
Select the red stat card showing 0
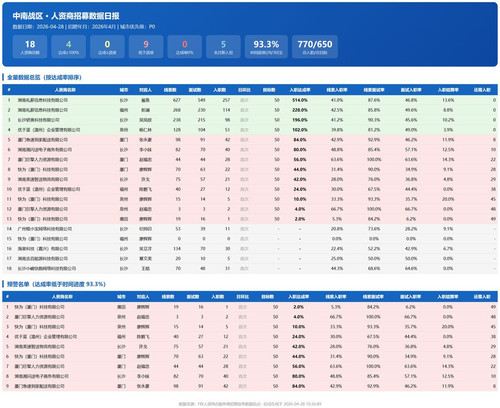pyautogui.click(x=185, y=47)
